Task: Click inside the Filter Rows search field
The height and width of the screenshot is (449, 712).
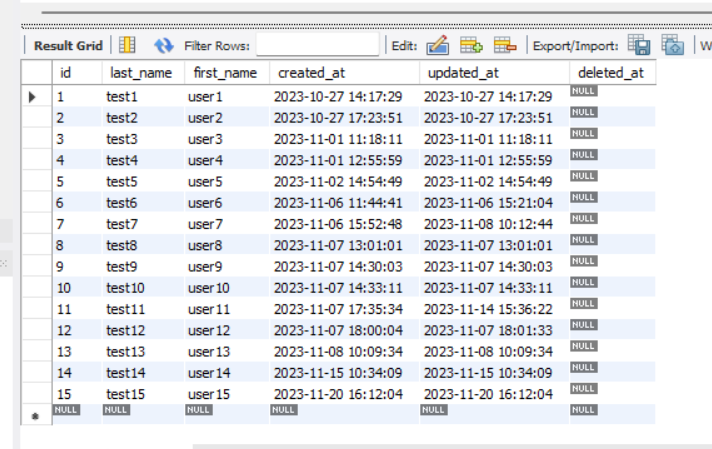Action: tap(316, 45)
